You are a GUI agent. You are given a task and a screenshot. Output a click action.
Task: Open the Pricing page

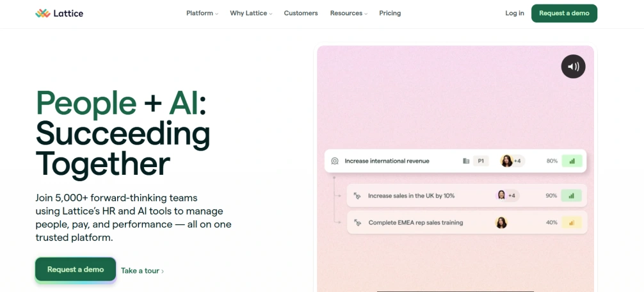(390, 13)
